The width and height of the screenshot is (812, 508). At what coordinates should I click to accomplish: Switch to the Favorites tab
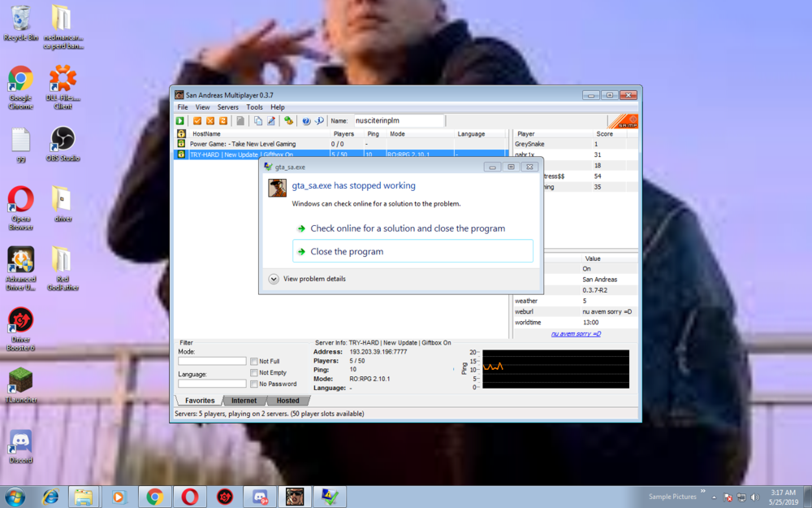pyautogui.click(x=200, y=401)
